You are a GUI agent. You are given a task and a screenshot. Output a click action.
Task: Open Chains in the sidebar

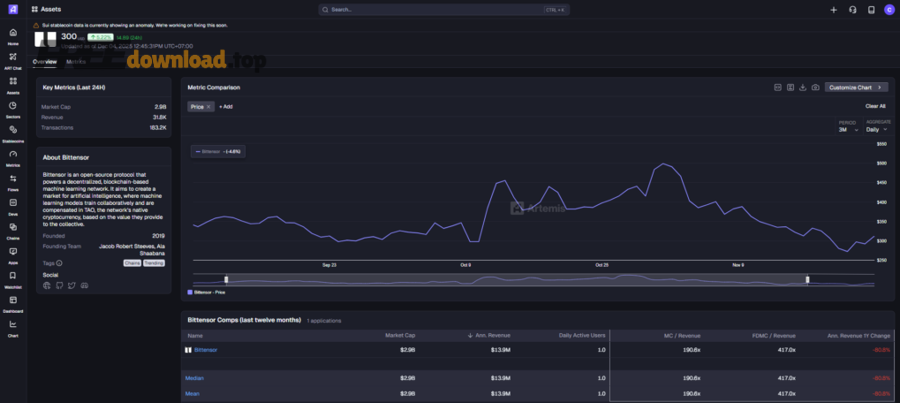[x=13, y=231]
